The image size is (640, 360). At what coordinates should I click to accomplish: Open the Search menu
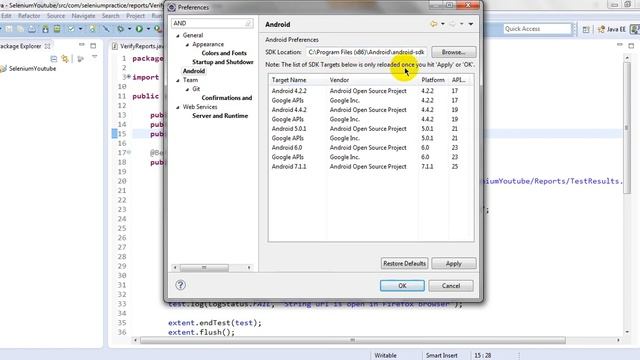[111, 16]
